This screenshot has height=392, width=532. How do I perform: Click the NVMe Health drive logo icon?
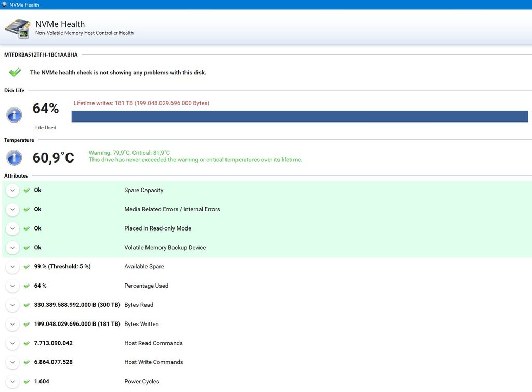[17, 29]
